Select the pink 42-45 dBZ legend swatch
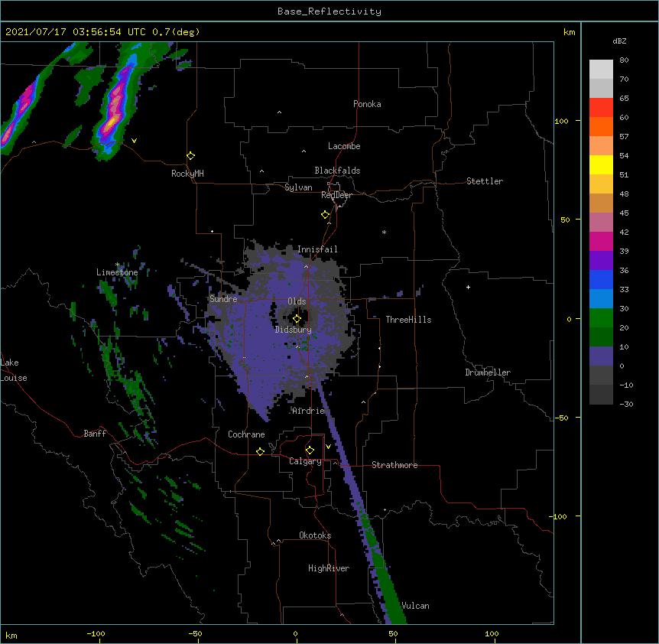Screen dimensions: 659x644 point(601,223)
